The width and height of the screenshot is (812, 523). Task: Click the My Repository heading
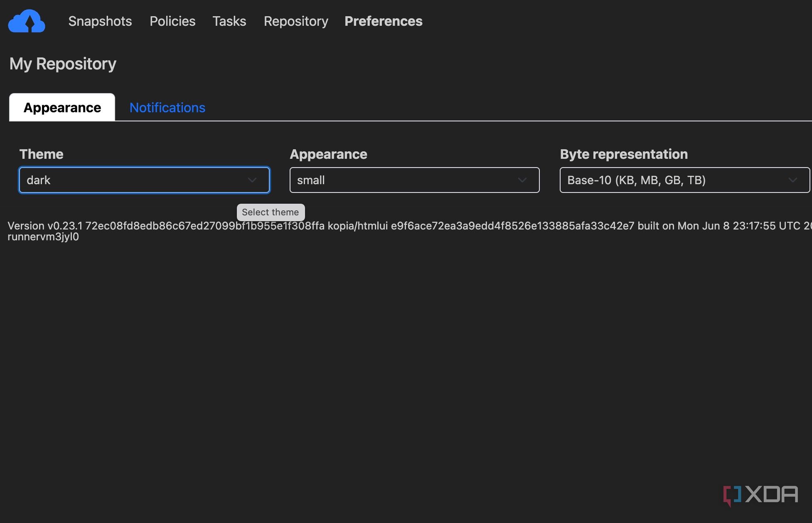(x=63, y=64)
